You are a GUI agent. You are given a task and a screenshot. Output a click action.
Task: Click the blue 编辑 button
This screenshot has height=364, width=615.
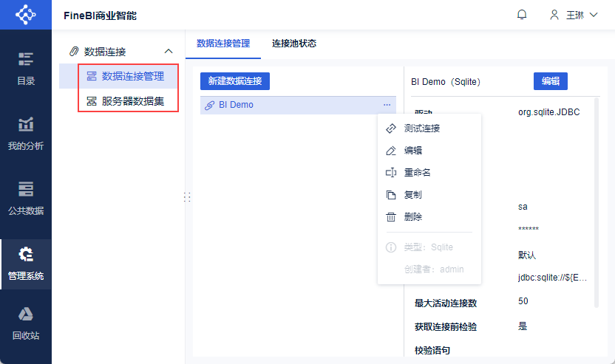550,81
